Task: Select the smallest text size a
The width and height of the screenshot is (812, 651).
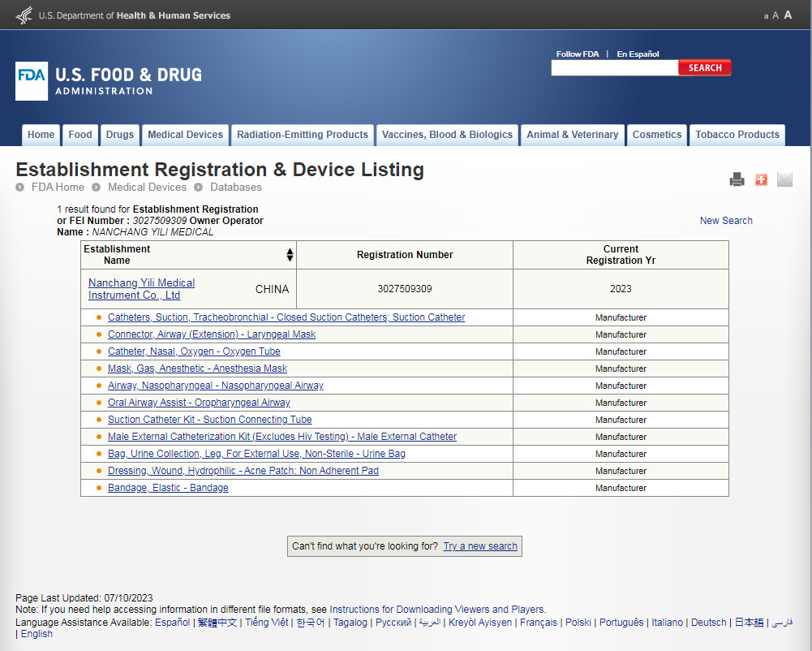Action: (766, 16)
